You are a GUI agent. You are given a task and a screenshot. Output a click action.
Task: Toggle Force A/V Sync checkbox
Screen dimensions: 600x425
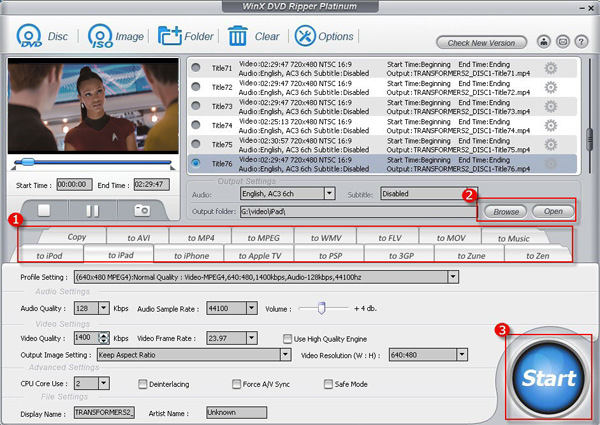tap(236, 384)
